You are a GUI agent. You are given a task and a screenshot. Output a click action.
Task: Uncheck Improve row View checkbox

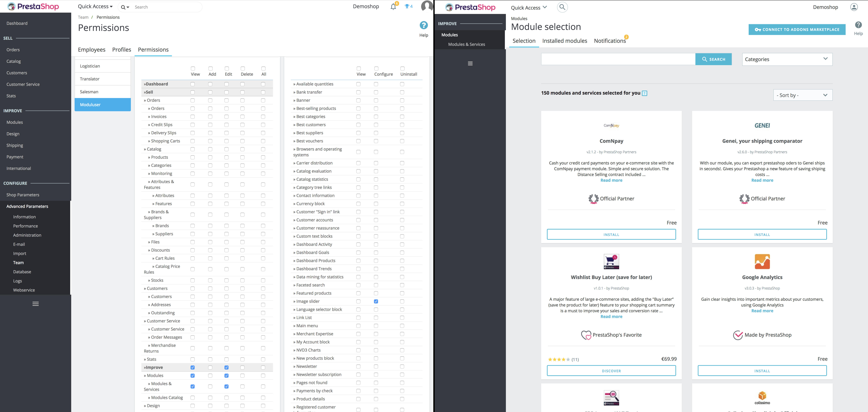[x=192, y=368]
